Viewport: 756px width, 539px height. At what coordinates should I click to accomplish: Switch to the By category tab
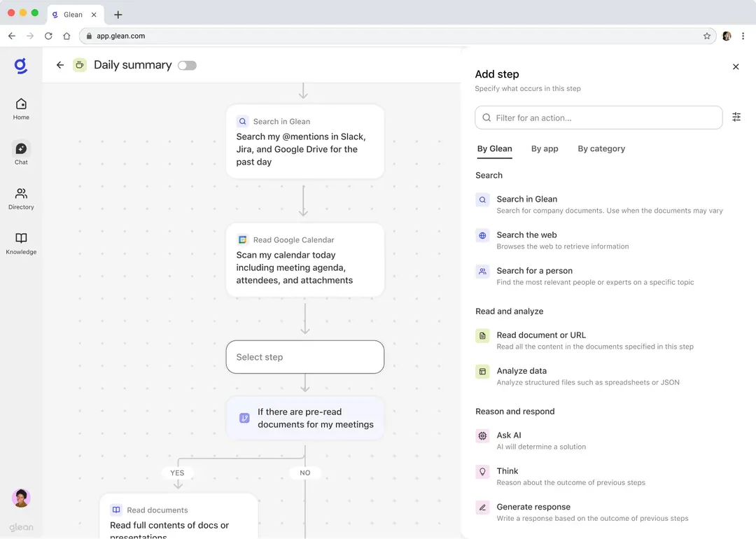click(601, 149)
